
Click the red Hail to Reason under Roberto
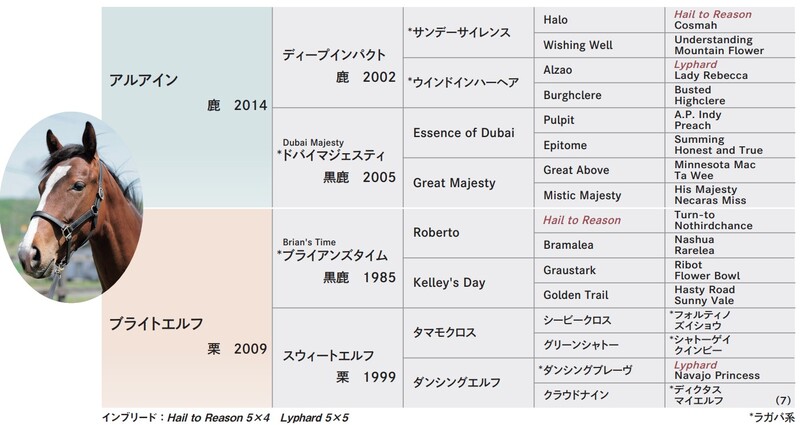pos(582,220)
